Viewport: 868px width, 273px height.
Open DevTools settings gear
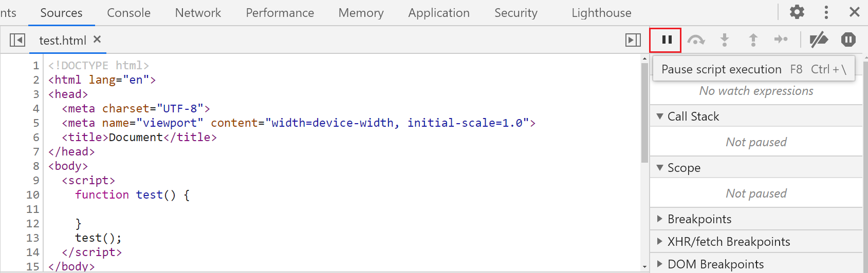[x=797, y=12]
